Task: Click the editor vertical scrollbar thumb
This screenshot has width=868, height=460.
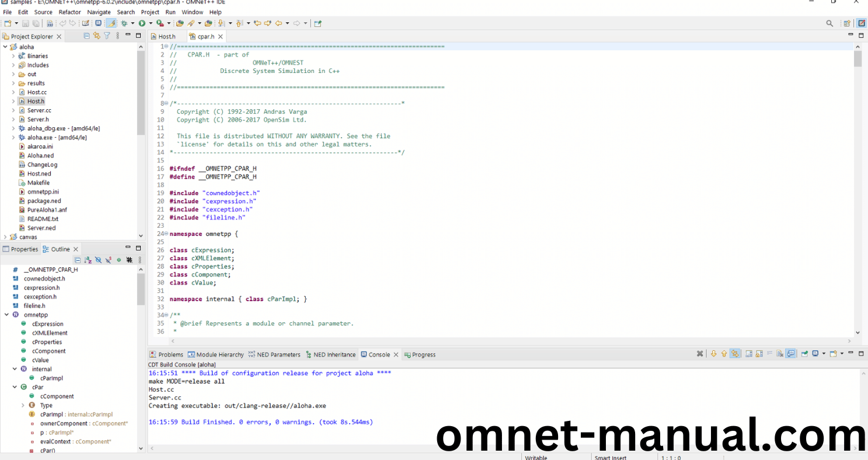Action: coord(857,58)
